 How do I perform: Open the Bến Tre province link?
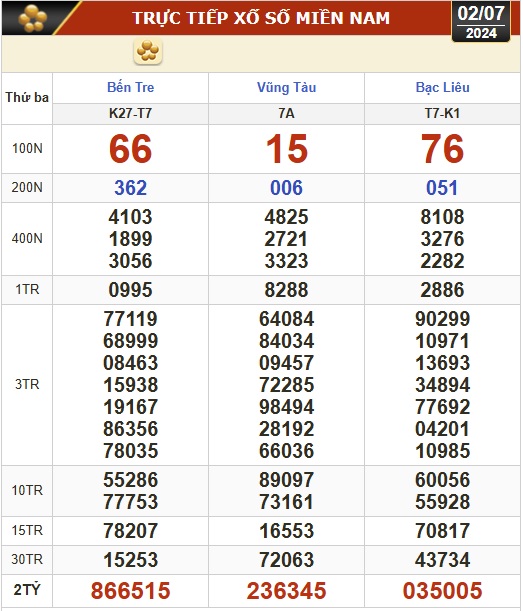tap(131, 87)
